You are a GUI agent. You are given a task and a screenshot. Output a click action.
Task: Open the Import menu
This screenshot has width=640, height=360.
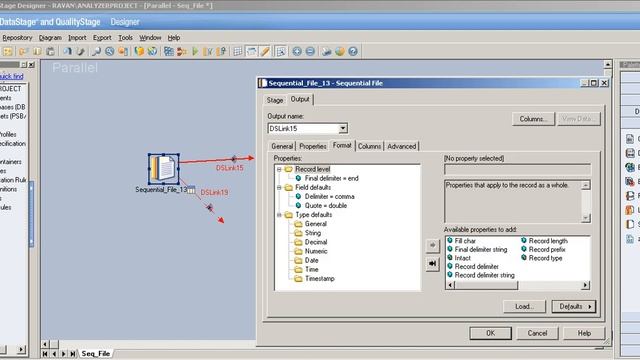click(x=77, y=38)
